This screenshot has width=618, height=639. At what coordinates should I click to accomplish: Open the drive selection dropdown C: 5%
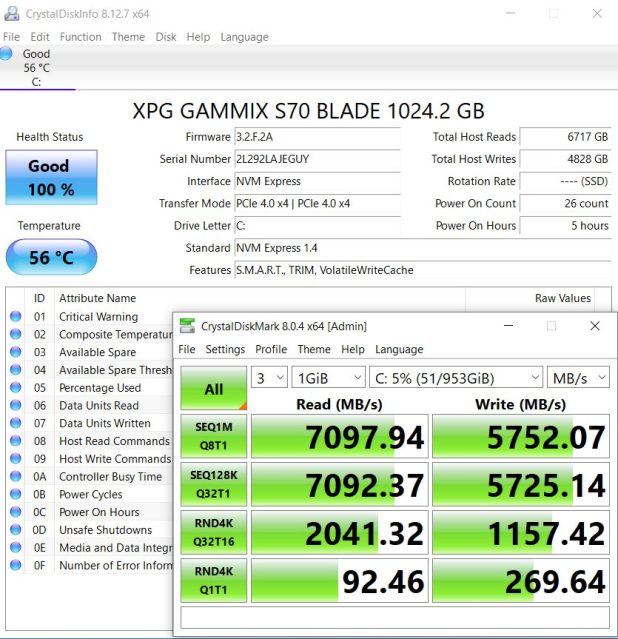click(x=456, y=378)
